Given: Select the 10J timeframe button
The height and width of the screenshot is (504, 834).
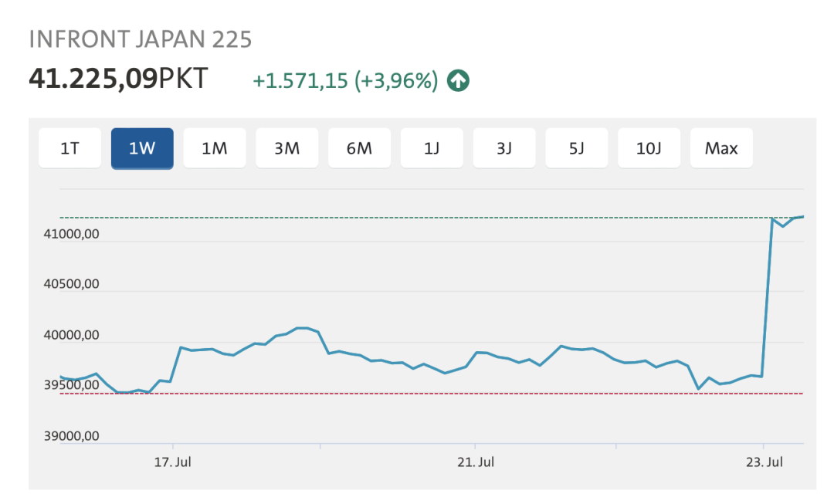Looking at the screenshot, I should pyautogui.click(x=649, y=147).
